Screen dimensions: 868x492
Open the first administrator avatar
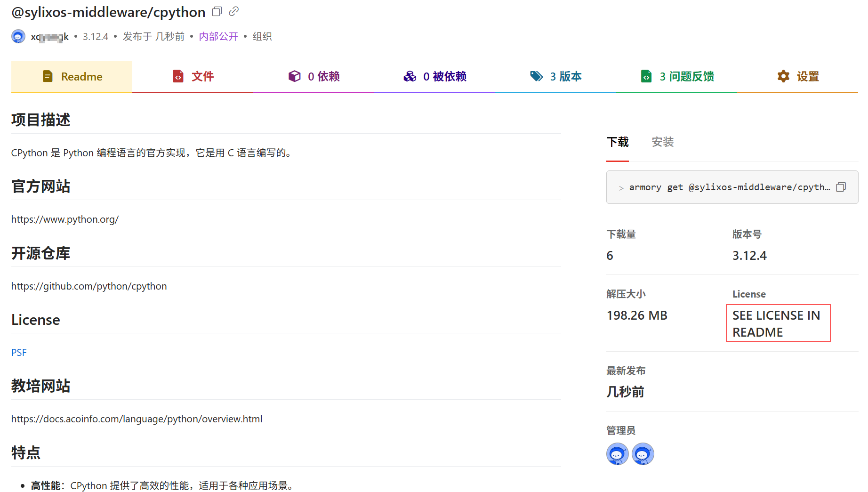[x=618, y=454]
